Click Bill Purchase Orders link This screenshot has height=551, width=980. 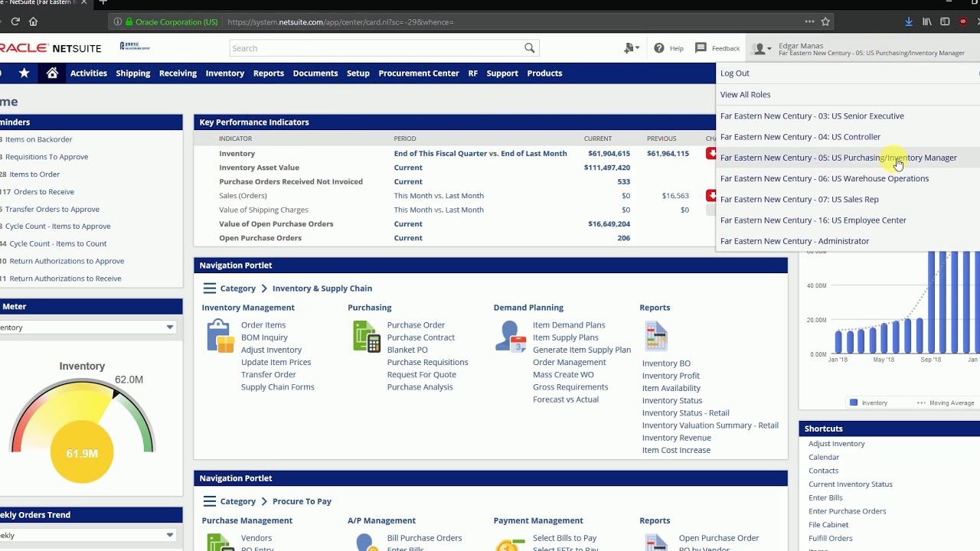point(424,538)
